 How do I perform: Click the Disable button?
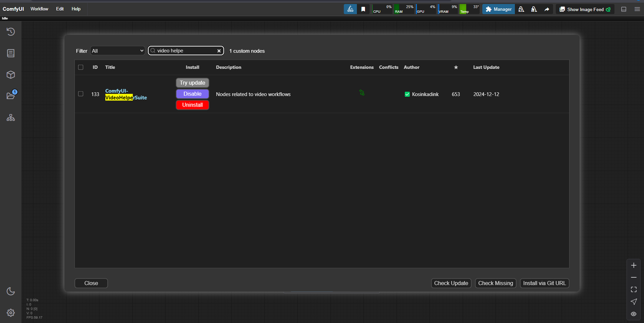pyautogui.click(x=193, y=94)
